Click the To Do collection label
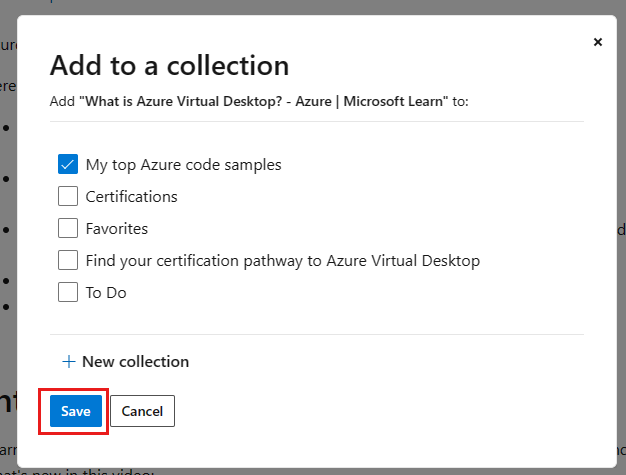 [x=106, y=292]
